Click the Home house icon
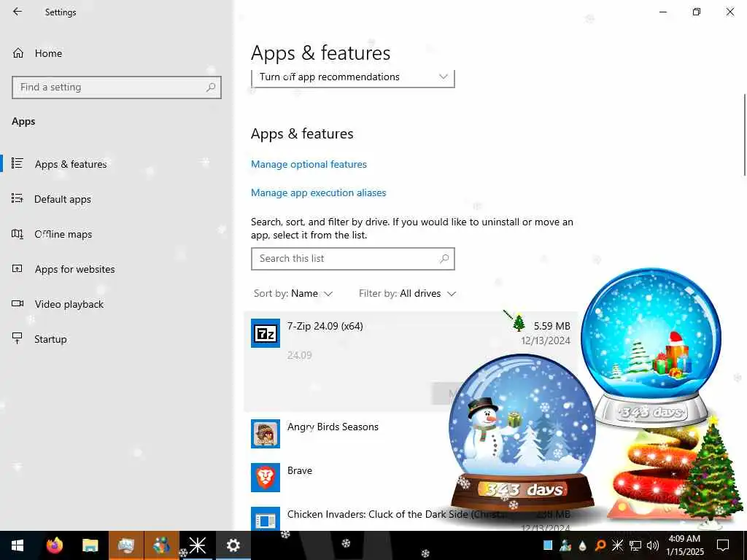Screen dimensions: 747x560 (x=18, y=53)
